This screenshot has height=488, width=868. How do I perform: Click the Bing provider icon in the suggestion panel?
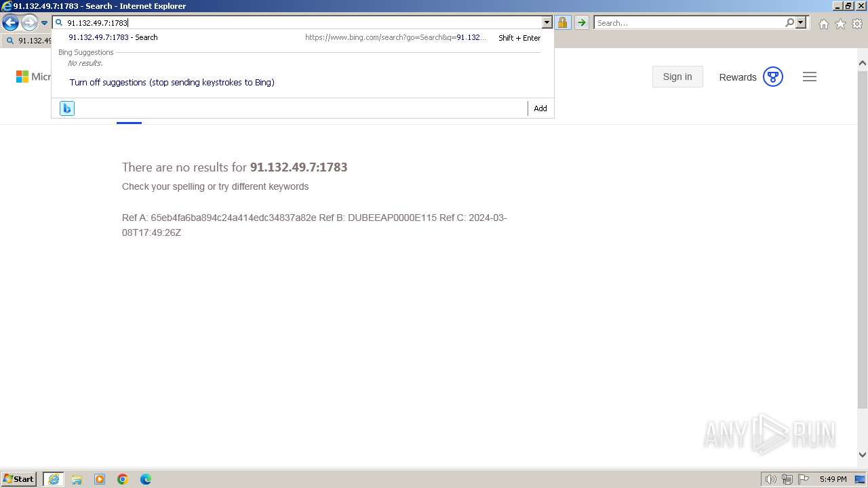pyautogui.click(x=66, y=108)
